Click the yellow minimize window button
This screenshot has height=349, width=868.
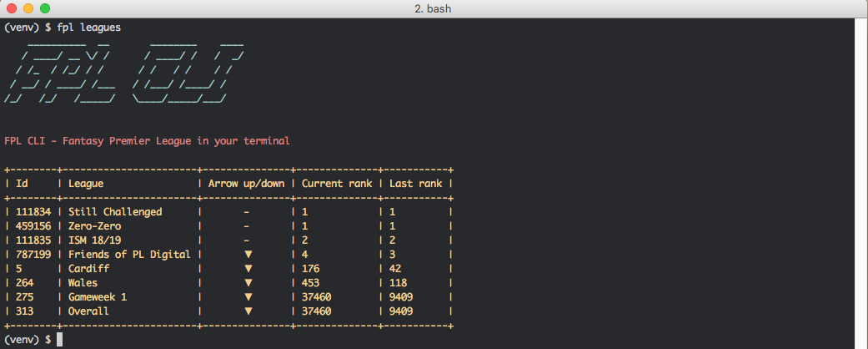coord(28,8)
